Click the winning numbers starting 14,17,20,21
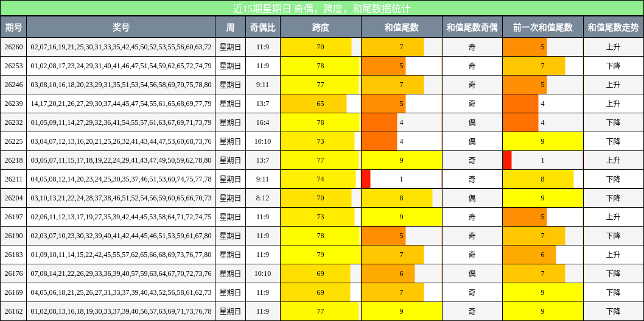 pos(121,104)
